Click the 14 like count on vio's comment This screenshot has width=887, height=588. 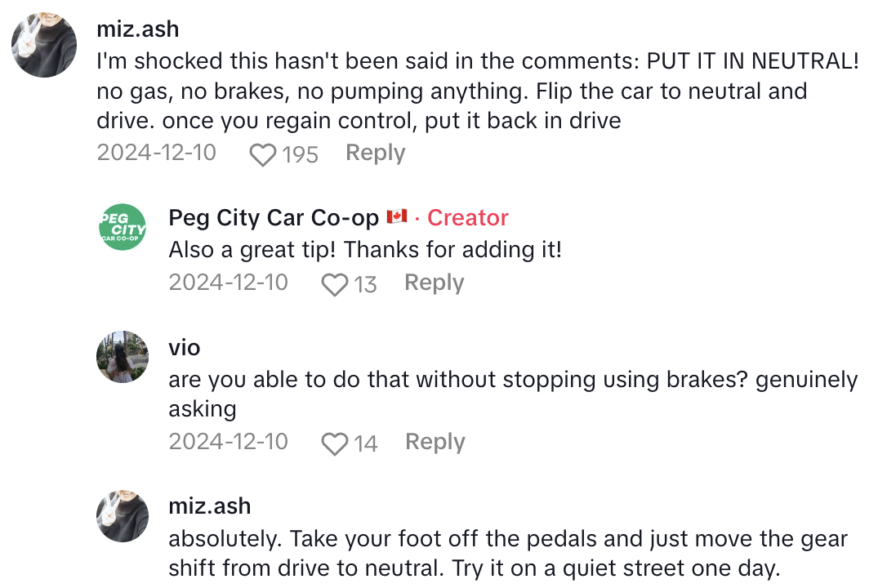coord(365,443)
